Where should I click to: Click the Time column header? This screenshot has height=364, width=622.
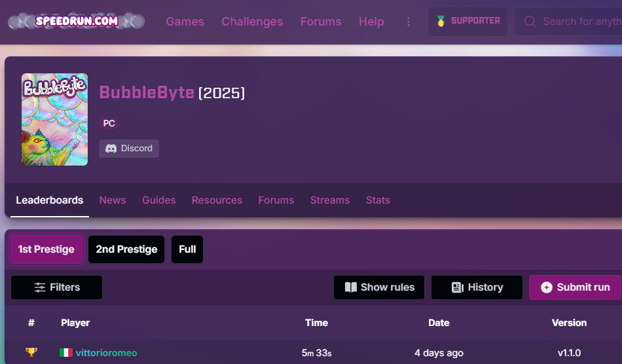[316, 323]
